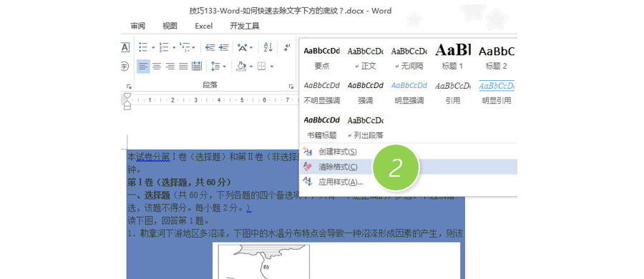Apply the 强调 style
644x279 pixels.
pos(365,92)
